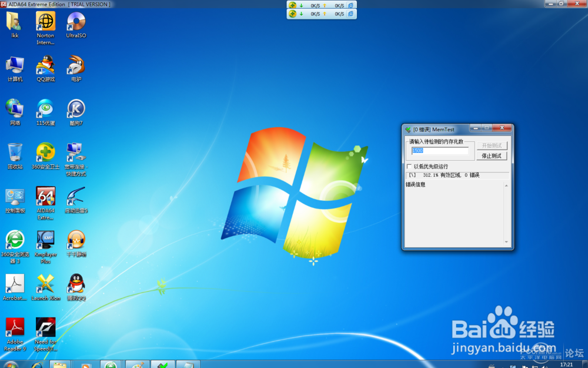Start 启动迅雷5 shortcut
This screenshot has width=588, height=368.
(76, 200)
